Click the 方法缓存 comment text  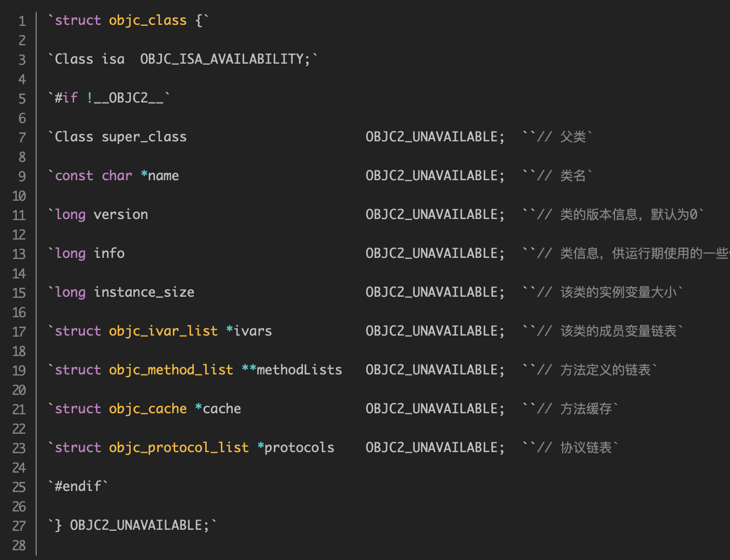(586, 409)
